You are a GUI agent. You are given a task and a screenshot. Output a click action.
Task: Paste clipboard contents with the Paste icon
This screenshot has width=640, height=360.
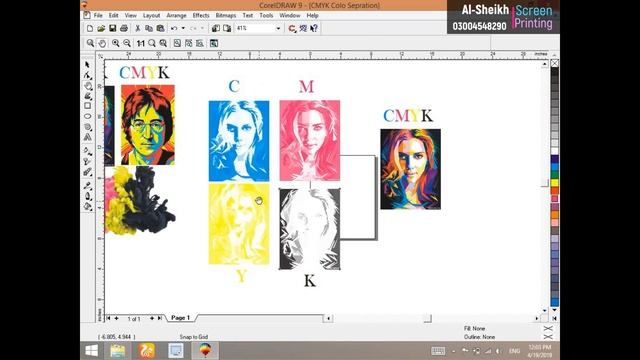point(160,28)
